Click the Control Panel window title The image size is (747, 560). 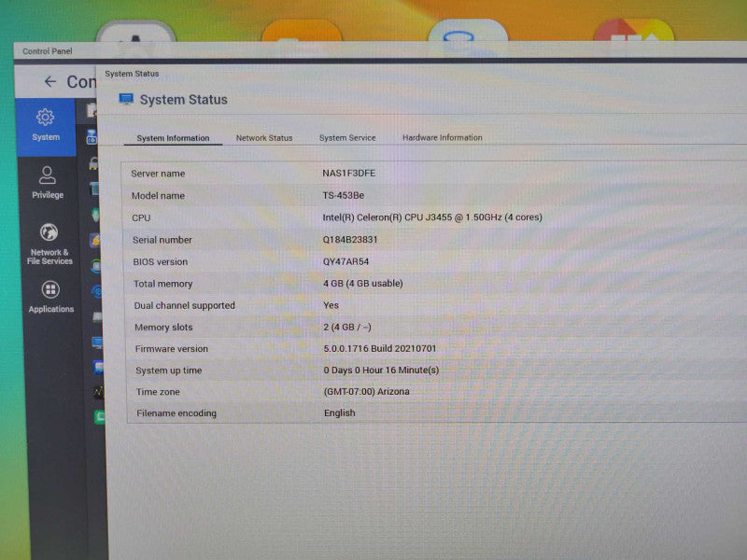pos(48,51)
